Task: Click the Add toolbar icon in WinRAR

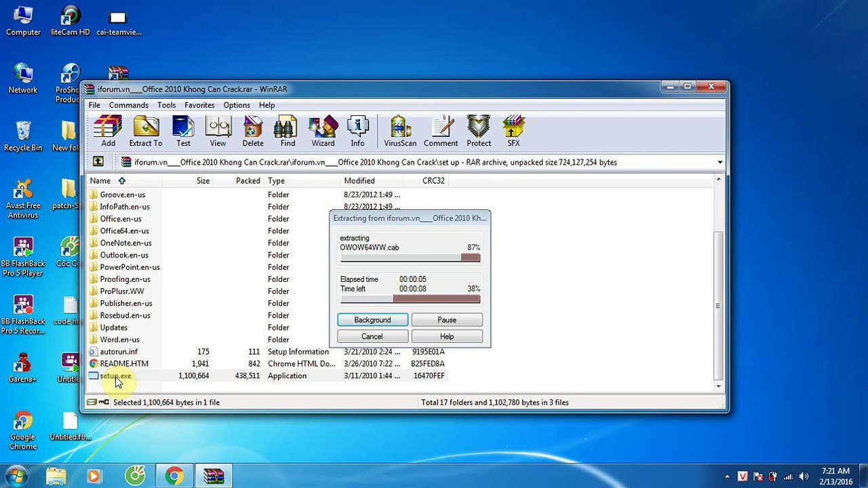Action: 108,131
